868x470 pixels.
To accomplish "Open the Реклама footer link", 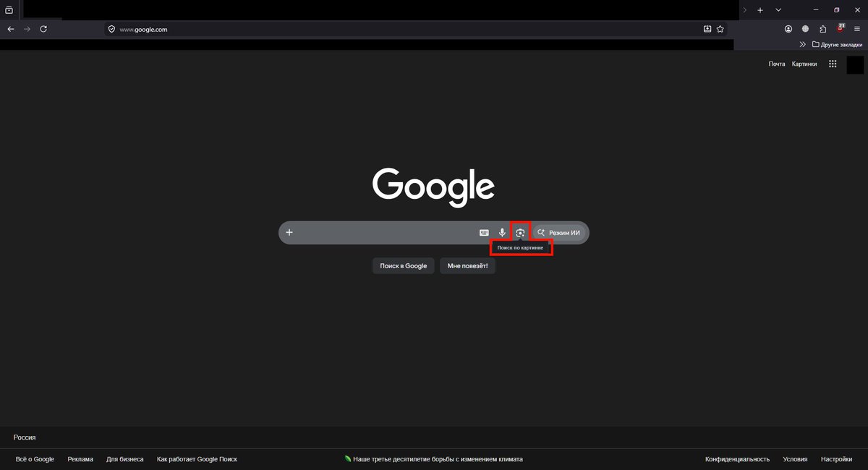I will (80, 459).
